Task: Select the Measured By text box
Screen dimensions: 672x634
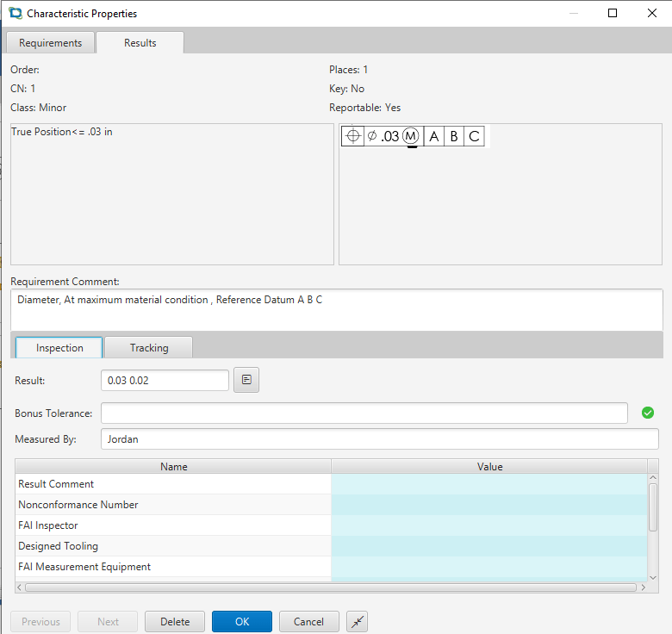Action: coord(379,439)
